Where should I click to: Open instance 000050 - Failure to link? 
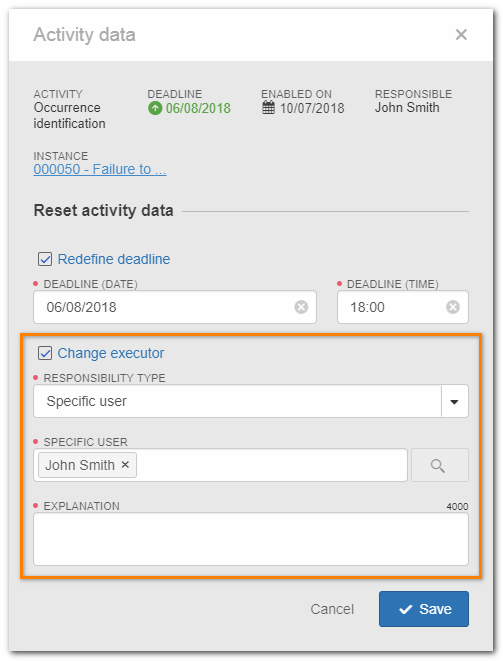click(100, 169)
